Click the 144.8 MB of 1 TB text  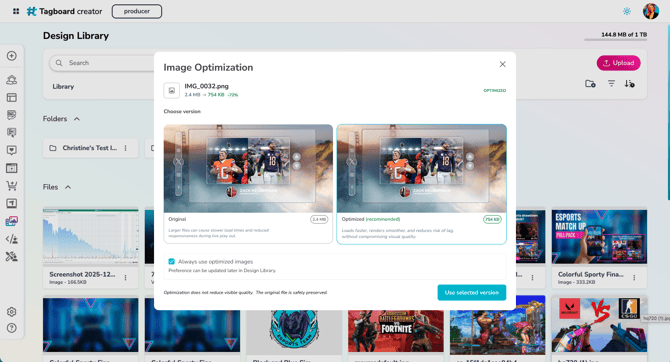(624, 35)
